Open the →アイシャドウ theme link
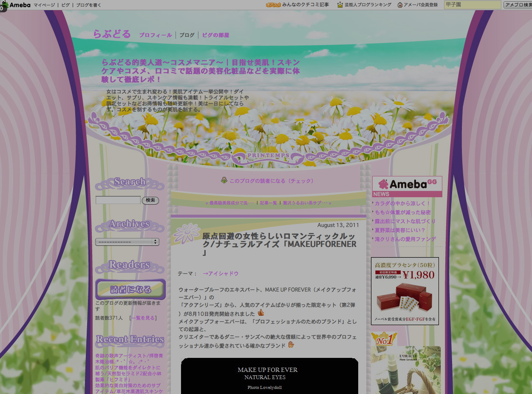Screen dimensions: 532x394 point(221,274)
